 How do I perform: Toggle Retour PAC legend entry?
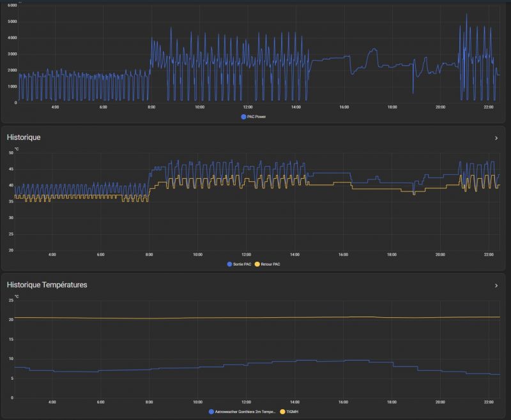(x=271, y=264)
